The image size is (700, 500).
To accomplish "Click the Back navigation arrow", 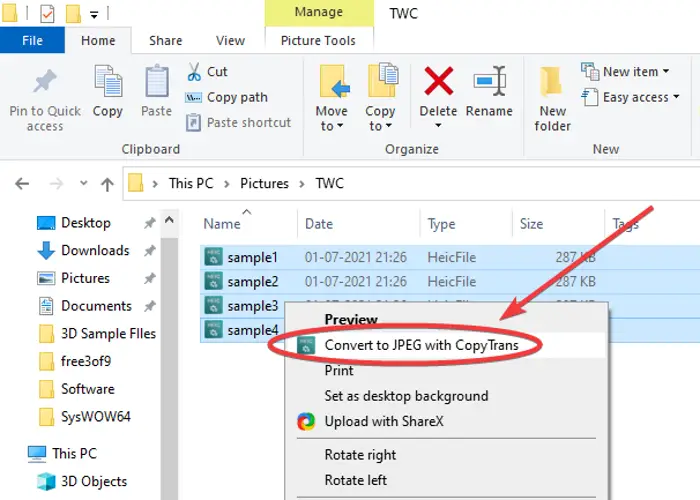I will pos(22,183).
